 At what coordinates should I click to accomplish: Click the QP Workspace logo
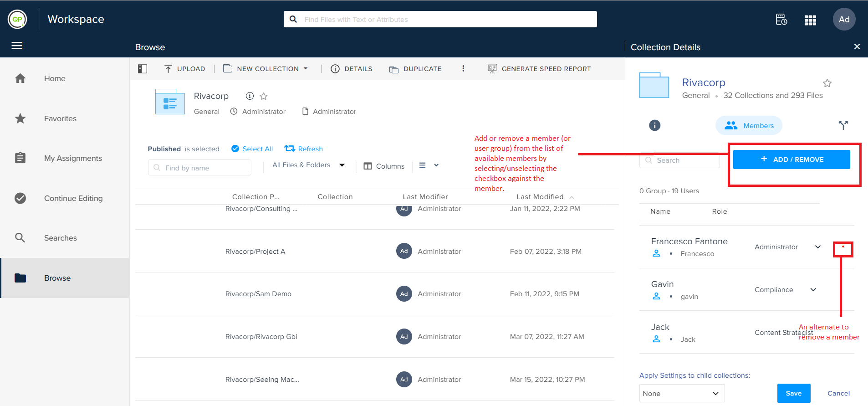pos(17,19)
